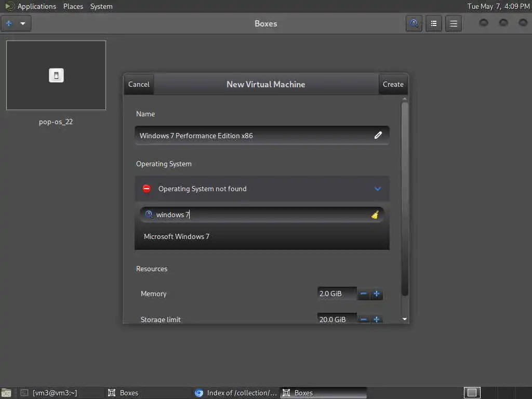Click Create in New Virtual Machine
The width and height of the screenshot is (532, 399).
[x=393, y=84]
